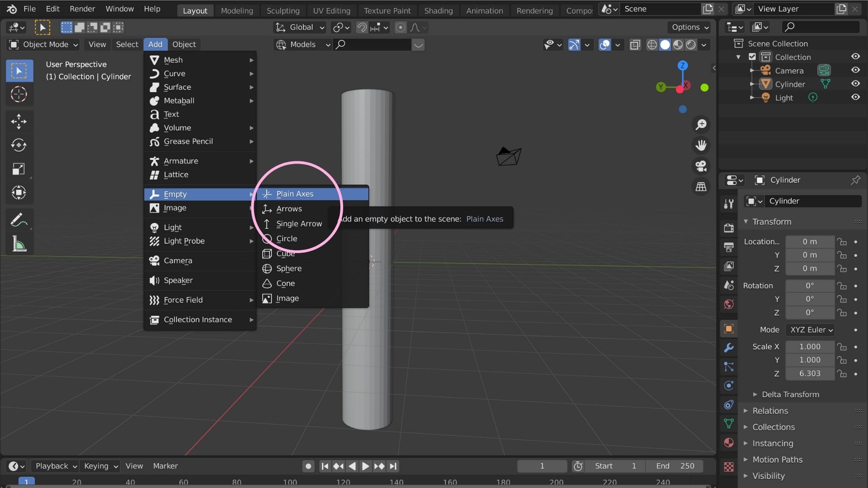The height and width of the screenshot is (488, 868).
Task: Click the Options button in the header
Action: pos(689,27)
